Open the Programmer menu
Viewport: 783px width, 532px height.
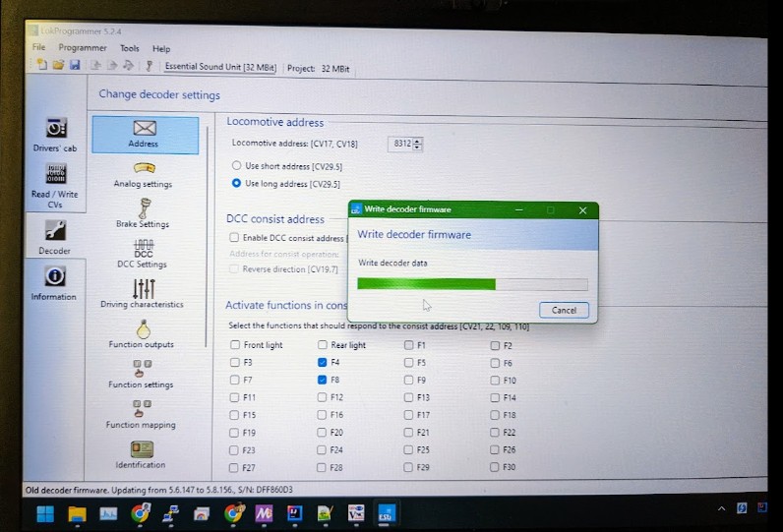pos(83,48)
